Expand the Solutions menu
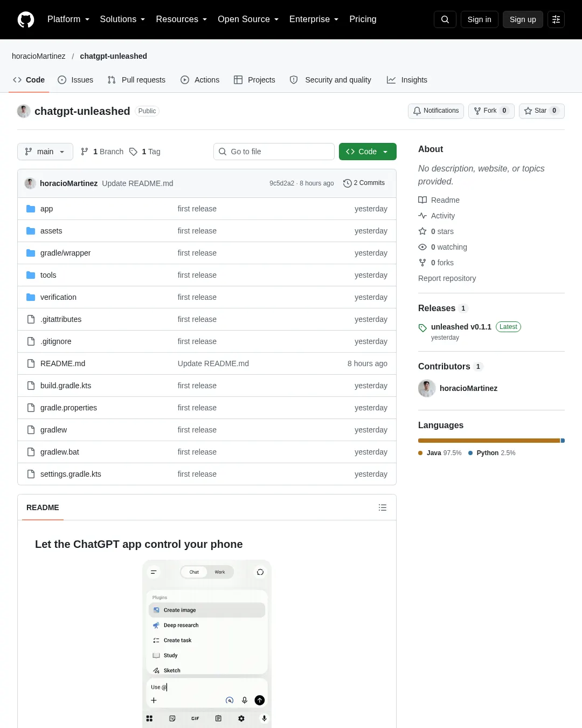This screenshot has width=582, height=728. tap(122, 19)
